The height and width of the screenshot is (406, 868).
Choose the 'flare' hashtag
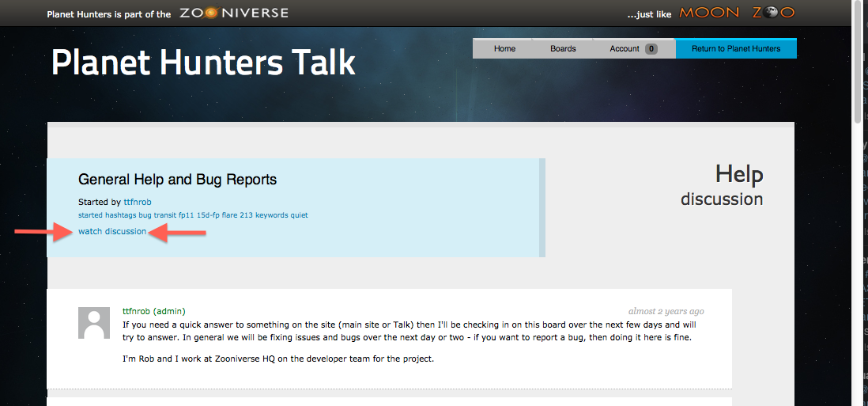coord(230,215)
